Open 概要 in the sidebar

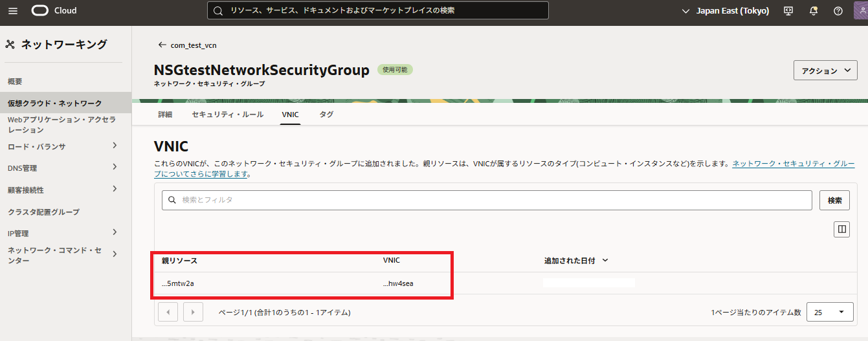[15, 82]
